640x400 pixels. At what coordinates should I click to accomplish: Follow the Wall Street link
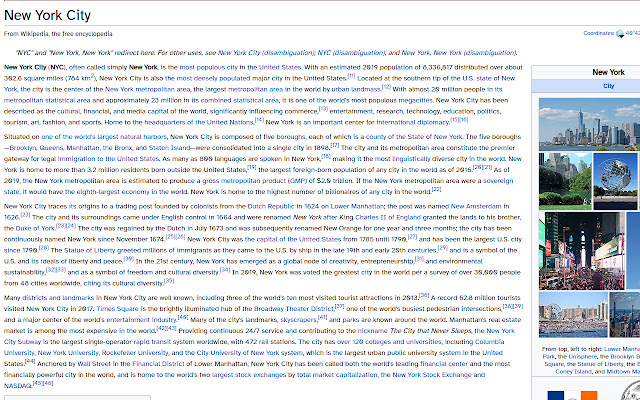94,364
